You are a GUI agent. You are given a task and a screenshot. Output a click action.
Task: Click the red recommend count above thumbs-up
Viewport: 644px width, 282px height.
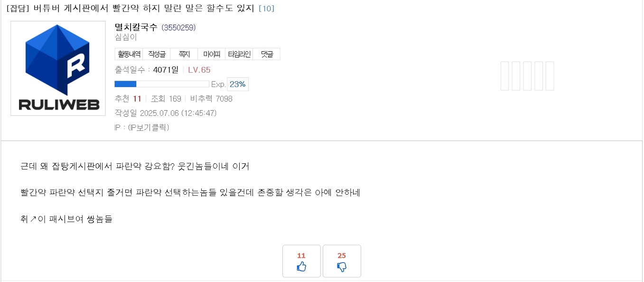coord(301,255)
